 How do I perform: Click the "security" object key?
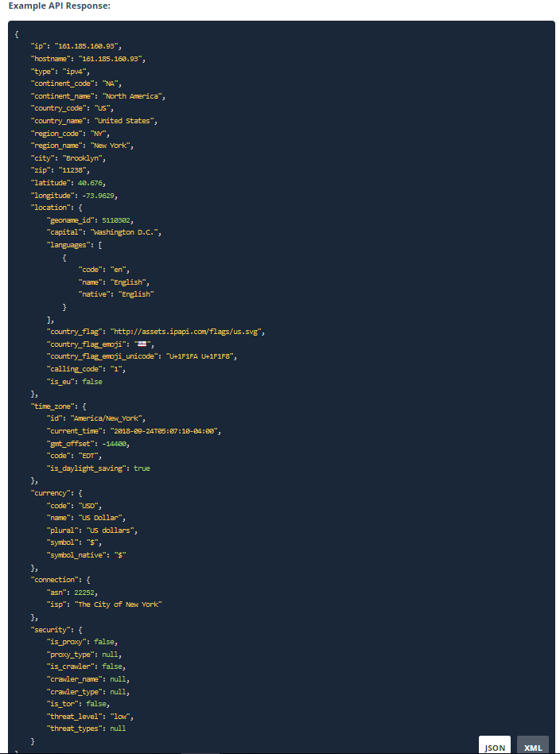(x=51, y=629)
